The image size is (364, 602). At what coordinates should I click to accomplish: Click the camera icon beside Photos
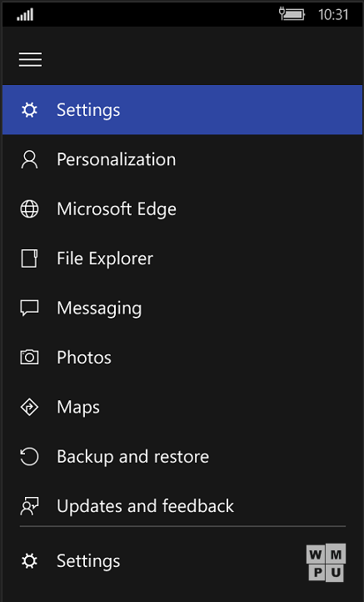[29, 358]
